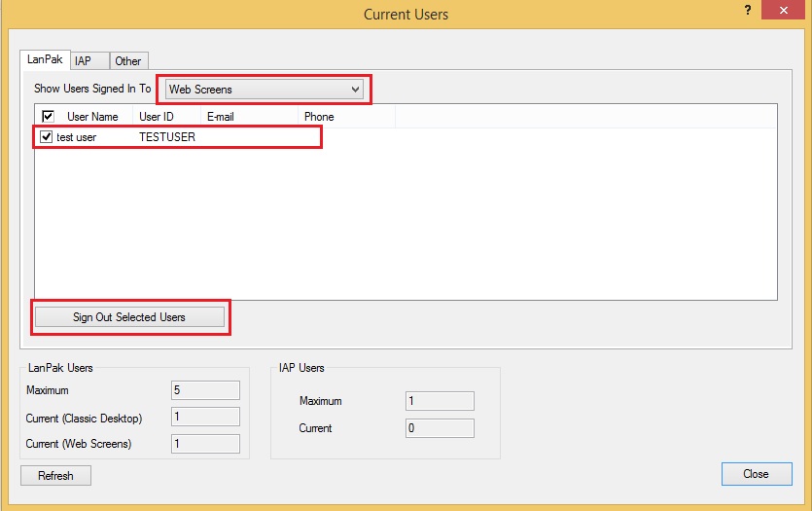
Task: Click the Phone column header
Action: (x=319, y=117)
